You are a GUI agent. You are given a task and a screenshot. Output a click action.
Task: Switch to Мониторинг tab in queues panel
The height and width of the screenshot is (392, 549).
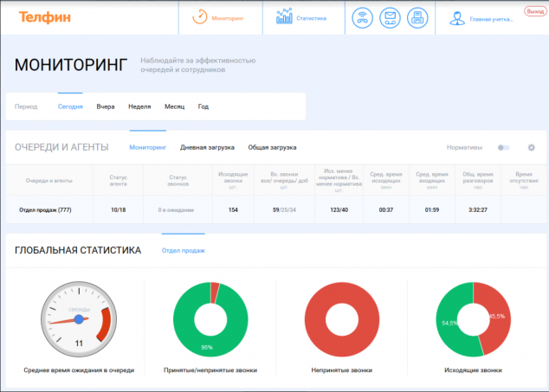tap(148, 147)
